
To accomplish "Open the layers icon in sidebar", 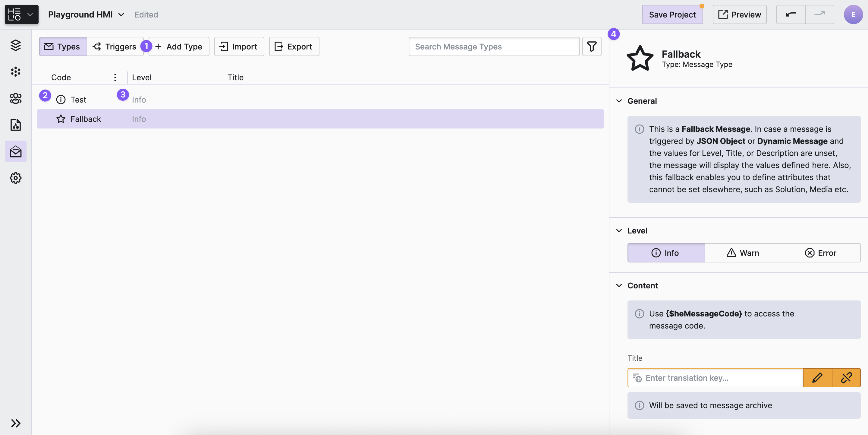I will pos(15,45).
